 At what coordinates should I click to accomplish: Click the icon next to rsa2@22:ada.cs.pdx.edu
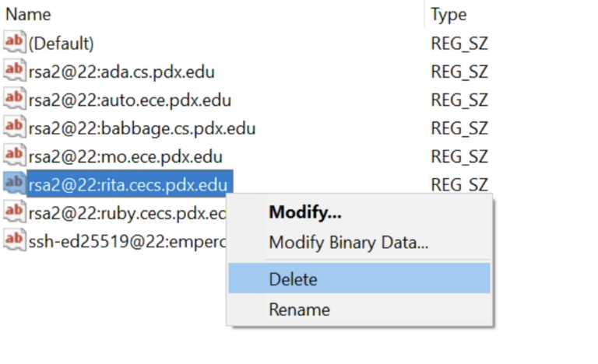click(x=14, y=72)
